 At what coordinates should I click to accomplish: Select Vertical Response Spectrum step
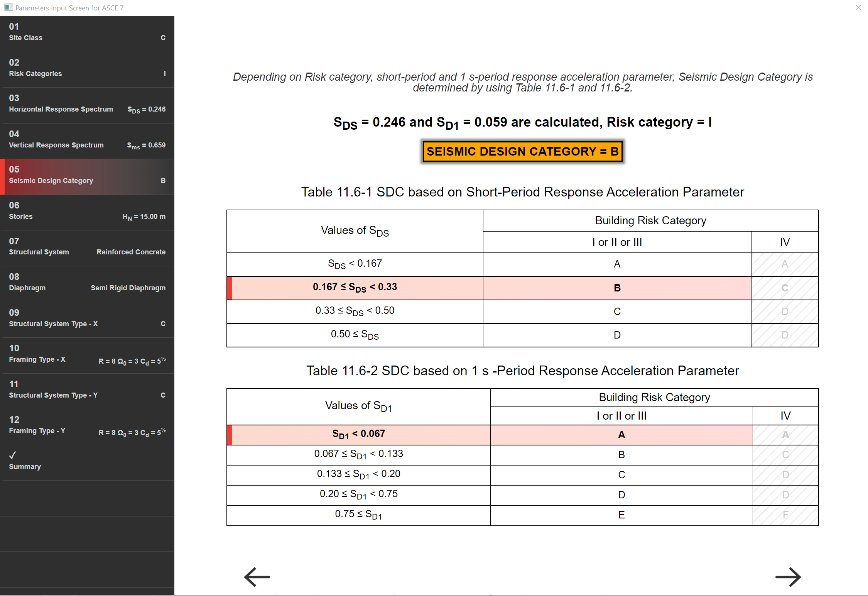pos(87,140)
